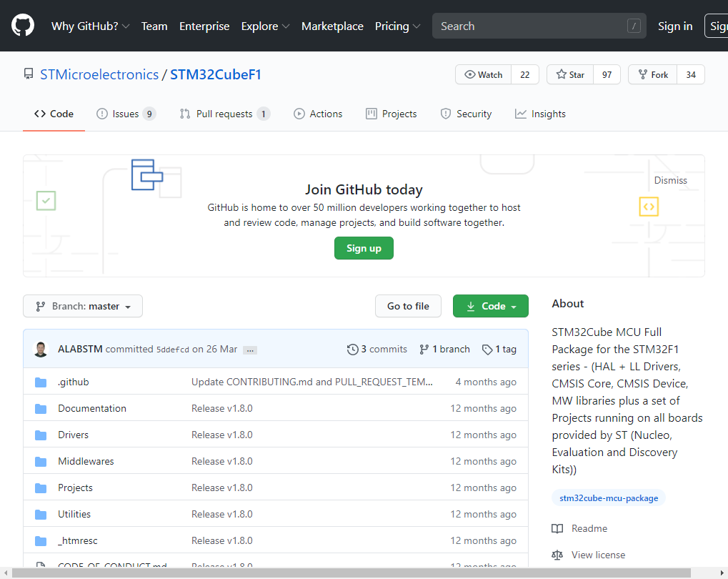Open the Security tab
728x579 pixels.
pyautogui.click(x=466, y=114)
